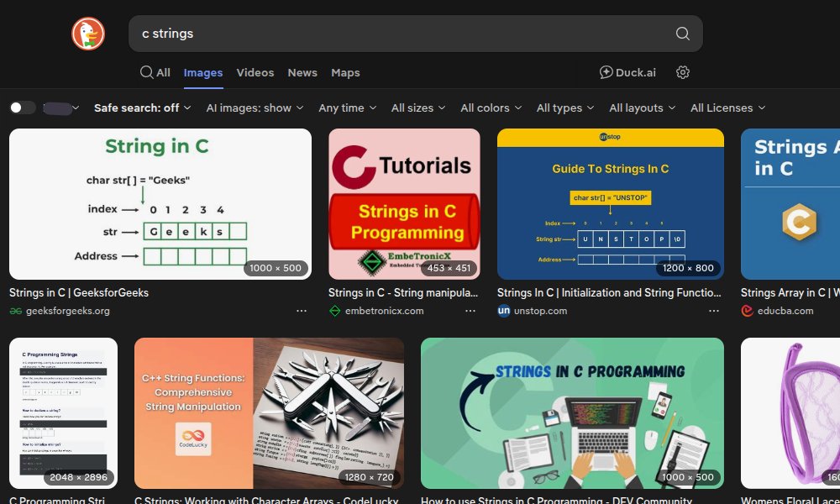The width and height of the screenshot is (840, 504).
Task: Open the Strings Array in C thumbnail
Action: [x=790, y=204]
